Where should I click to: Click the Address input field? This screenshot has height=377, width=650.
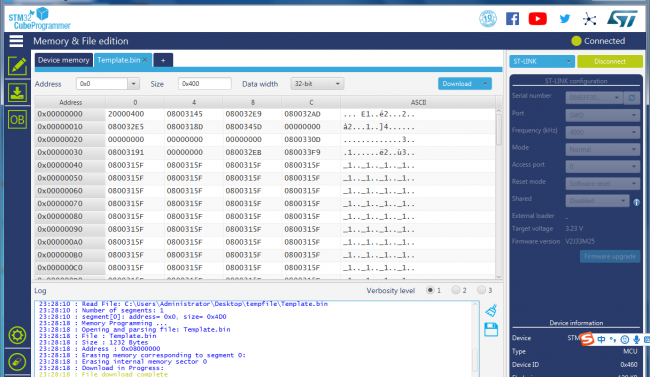tap(102, 84)
